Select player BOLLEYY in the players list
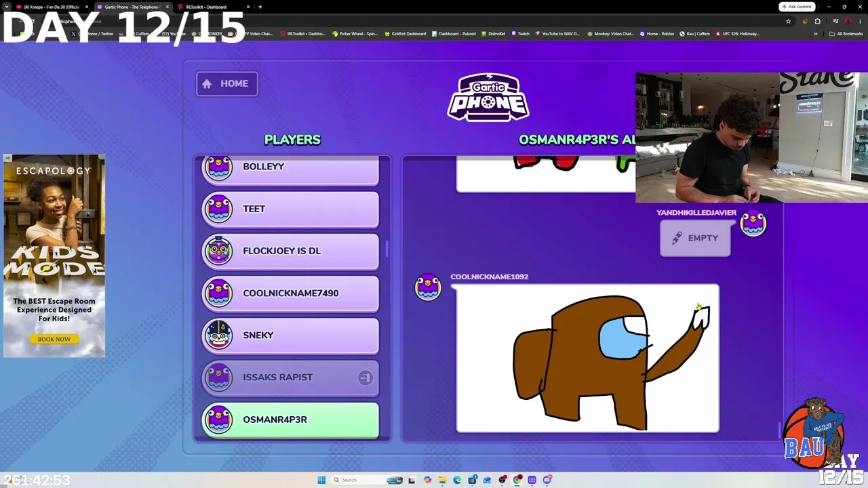Screen dimensions: 868x488 pos(290,169)
